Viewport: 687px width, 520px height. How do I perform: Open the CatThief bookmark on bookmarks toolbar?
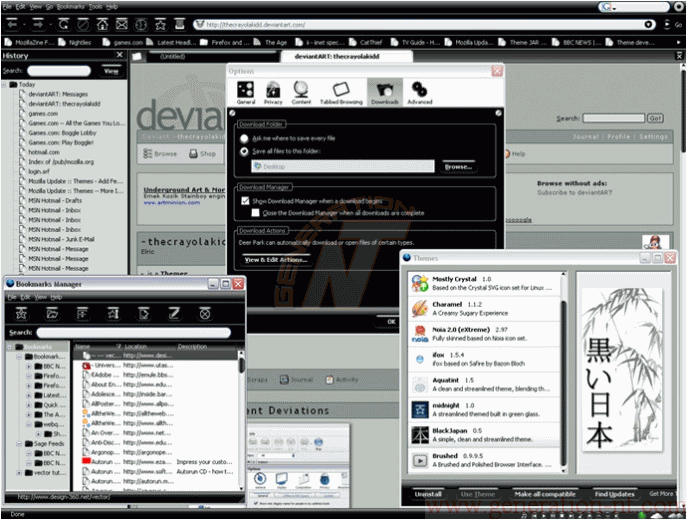click(x=365, y=42)
